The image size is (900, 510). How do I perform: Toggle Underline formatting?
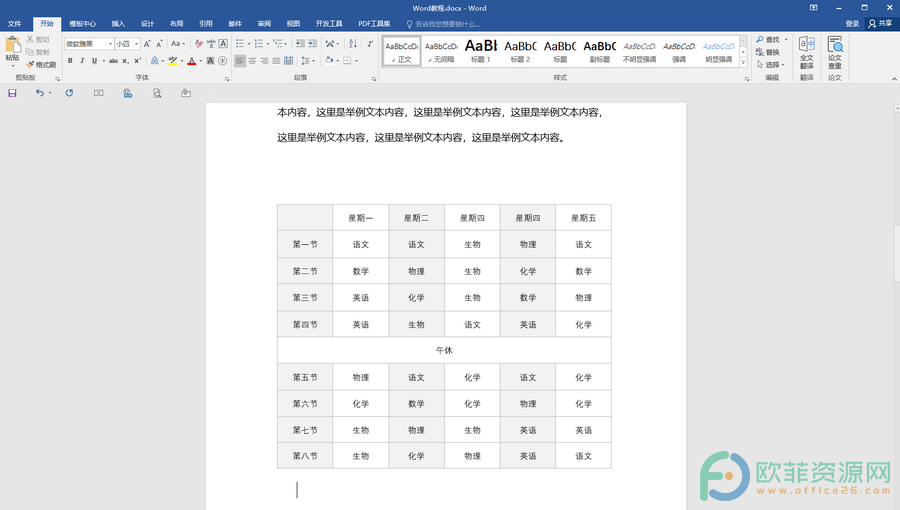coord(94,60)
